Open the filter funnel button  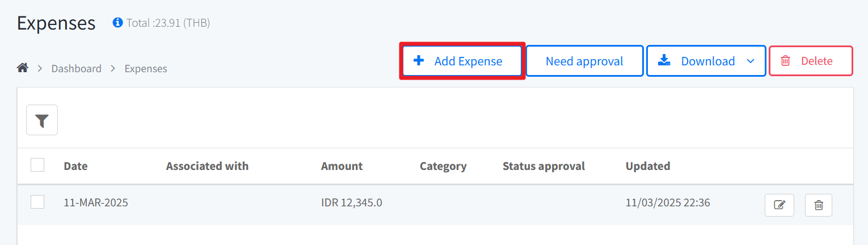pos(42,120)
